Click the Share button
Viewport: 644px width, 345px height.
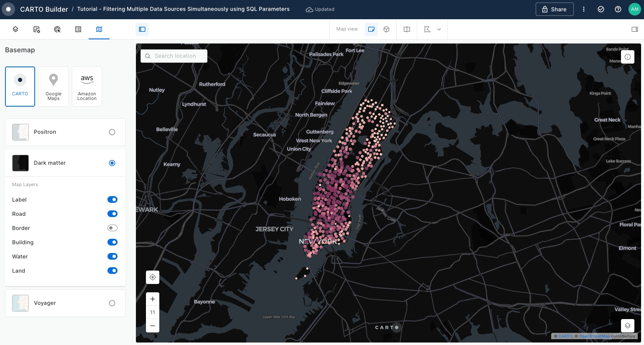(555, 9)
